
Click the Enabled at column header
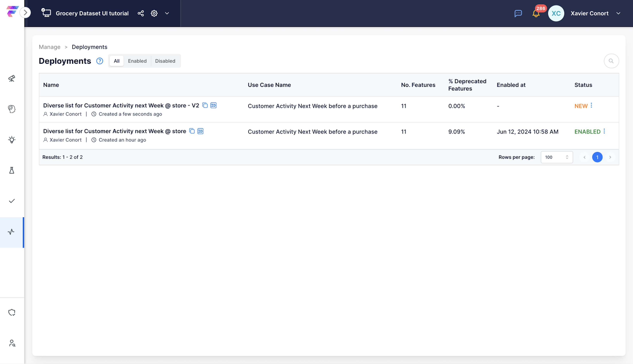click(x=511, y=85)
